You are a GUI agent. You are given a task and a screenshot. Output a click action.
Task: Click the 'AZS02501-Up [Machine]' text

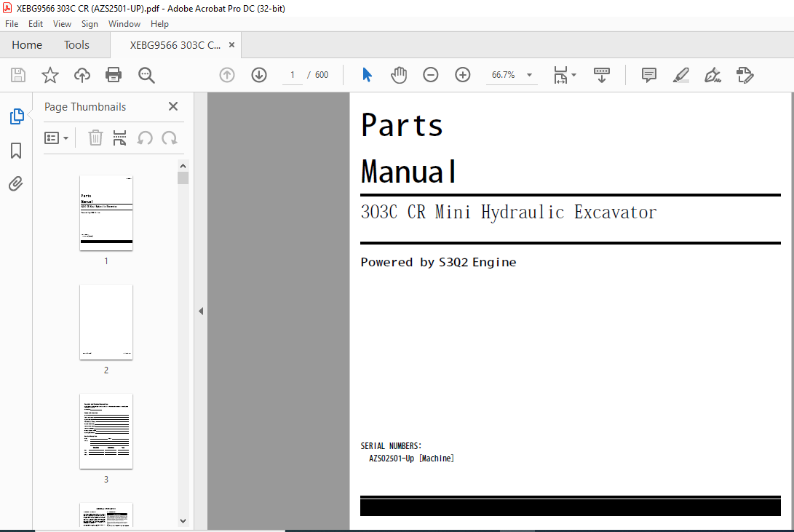411,458
